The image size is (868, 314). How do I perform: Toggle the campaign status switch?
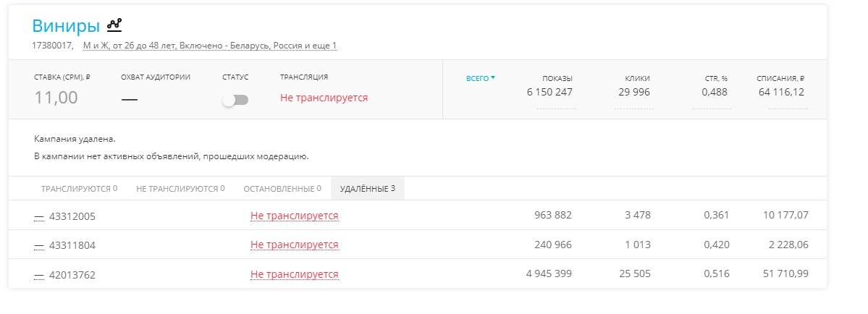click(235, 100)
